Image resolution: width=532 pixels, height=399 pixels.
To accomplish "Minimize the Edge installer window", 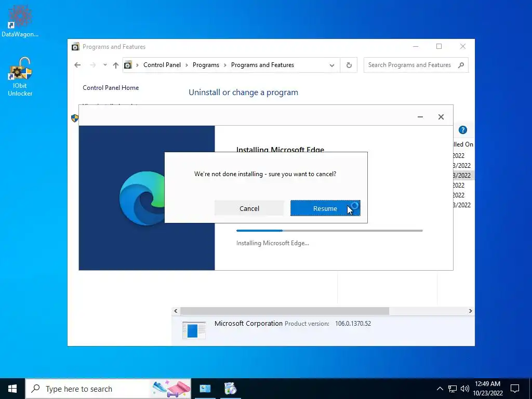I will tap(420, 117).
